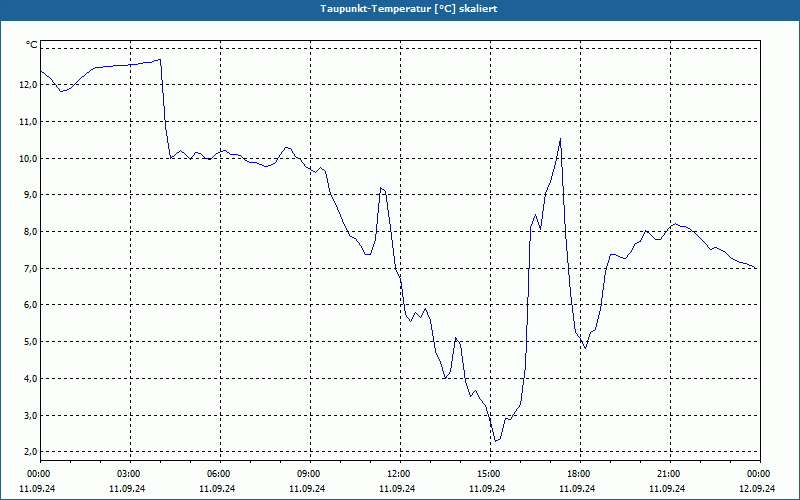The width and height of the screenshot is (800, 500).
Task: Click the 06:00 time axis label
Action: click(x=220, y=474)
